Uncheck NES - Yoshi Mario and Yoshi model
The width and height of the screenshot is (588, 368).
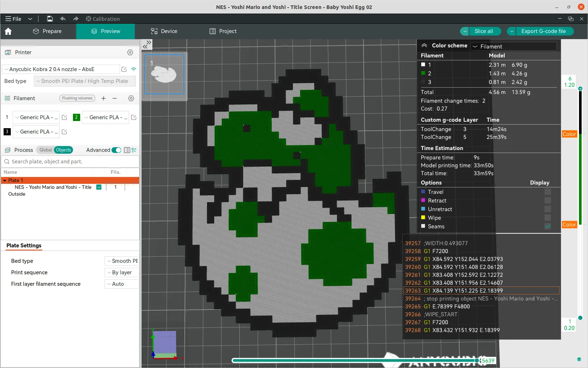point(99,187)
